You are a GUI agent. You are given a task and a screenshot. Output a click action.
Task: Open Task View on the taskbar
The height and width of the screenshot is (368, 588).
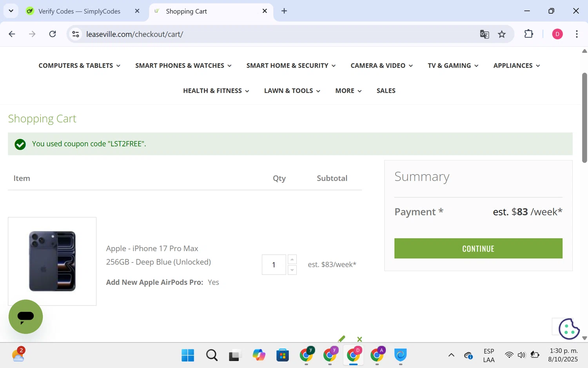[235, 355]
